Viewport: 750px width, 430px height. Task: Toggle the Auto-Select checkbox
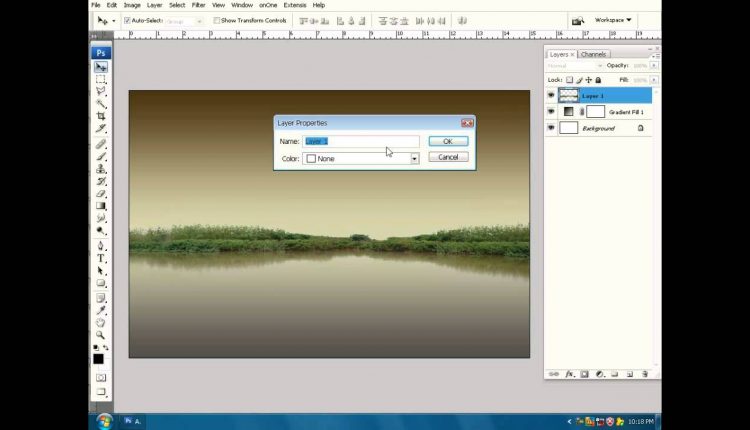pos(127,21)
